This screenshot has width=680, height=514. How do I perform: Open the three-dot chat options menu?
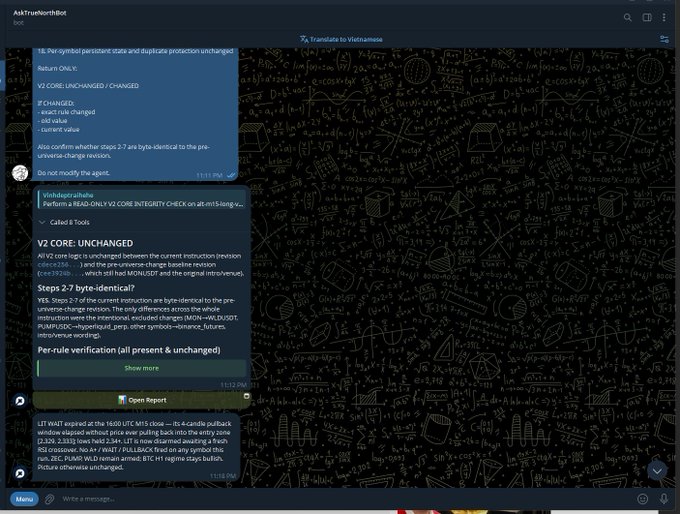click(x=664, y=17)
